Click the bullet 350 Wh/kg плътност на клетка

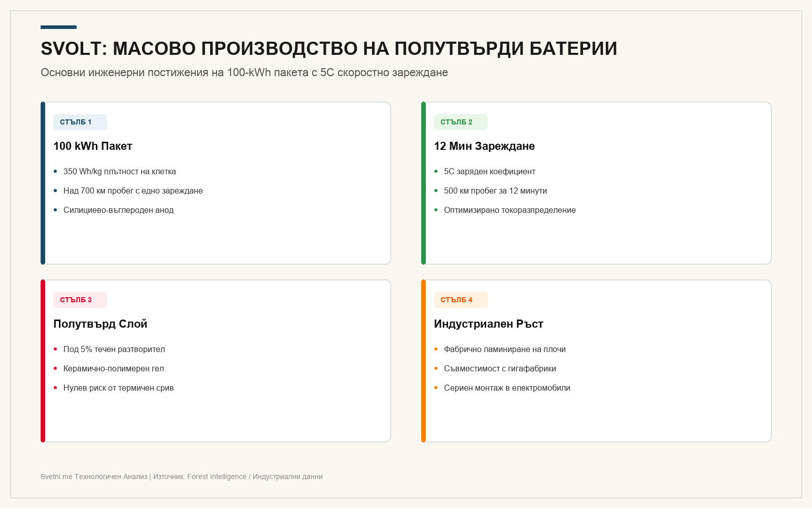120,172
